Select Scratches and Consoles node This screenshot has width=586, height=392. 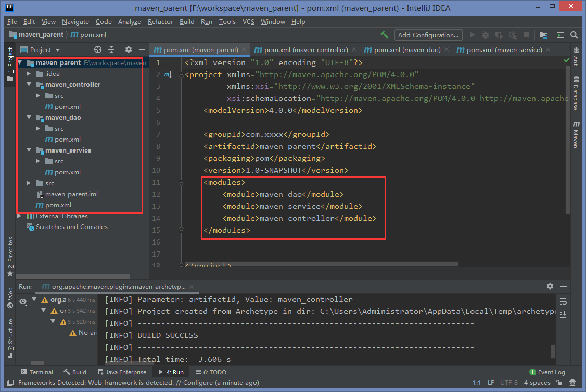click(67, 227)
